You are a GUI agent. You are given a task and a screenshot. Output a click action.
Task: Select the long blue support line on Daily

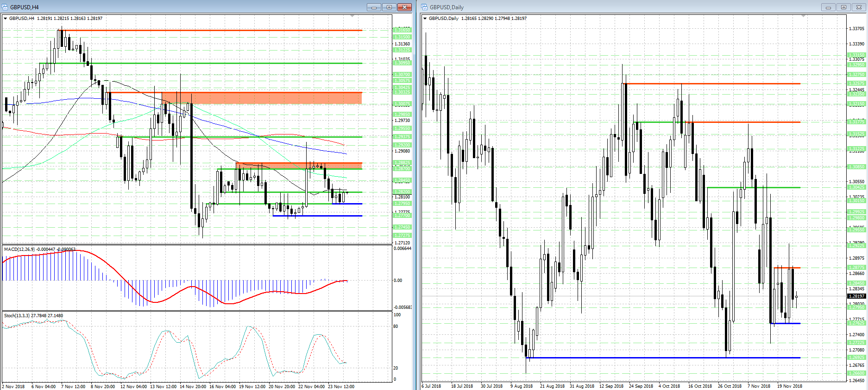point(663,358)
